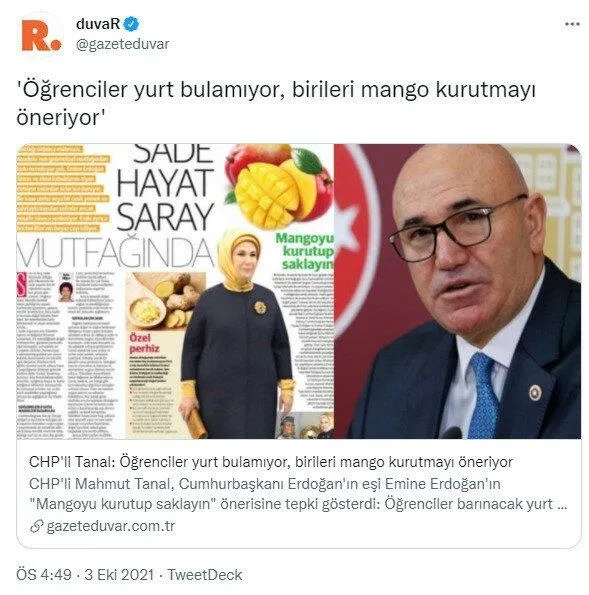Click the 'Mangoyu kurutup saklayın' green text in image
This screenshot has height=595, width=589.
[x=304, y=251]
